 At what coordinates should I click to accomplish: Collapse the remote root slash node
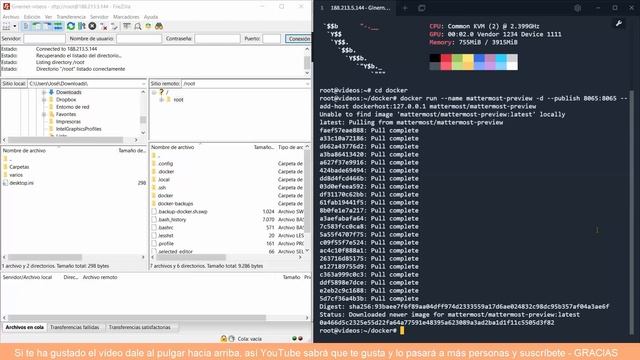[154, 92]
